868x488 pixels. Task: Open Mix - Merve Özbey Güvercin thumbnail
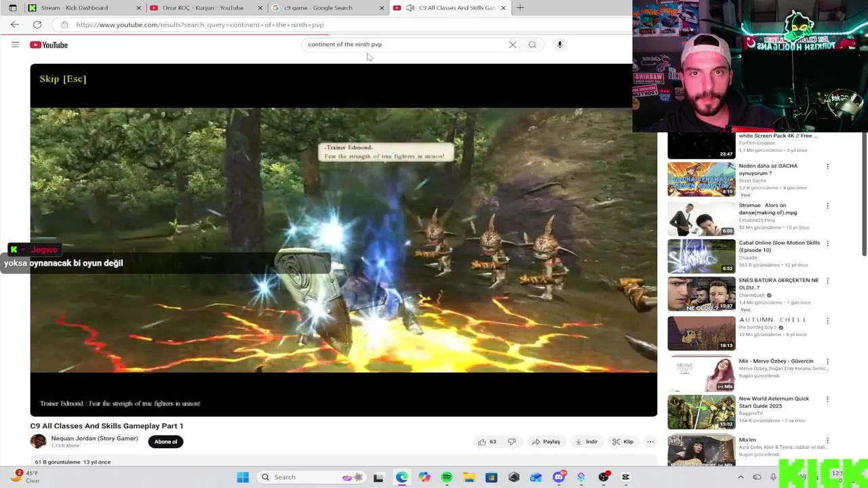[x=701, y=374]
